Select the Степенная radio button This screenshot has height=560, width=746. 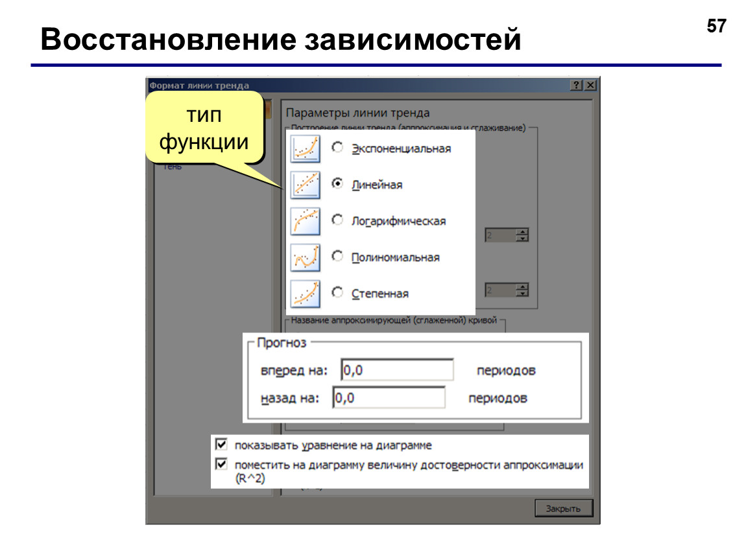point(337,292)
